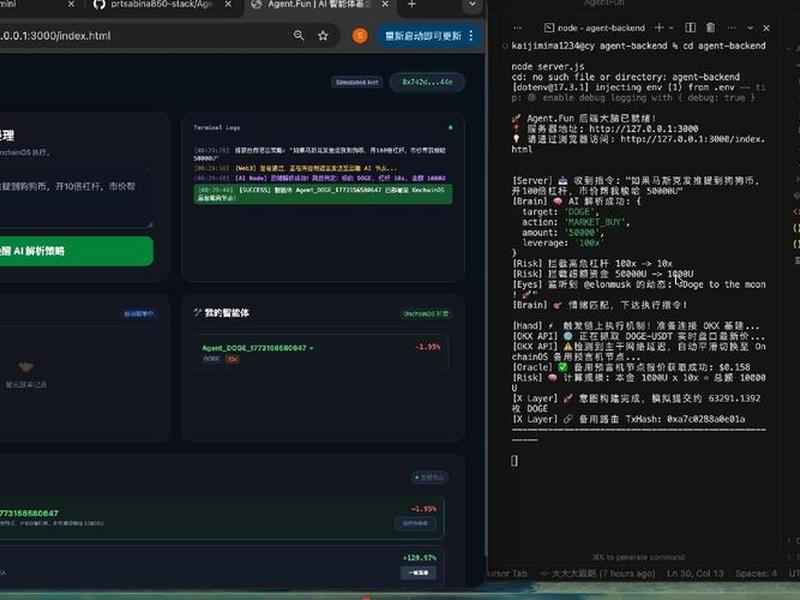The image size is (800, 600).
Task: Close the Agent.Fun browser tab
Action: point(385,4)
